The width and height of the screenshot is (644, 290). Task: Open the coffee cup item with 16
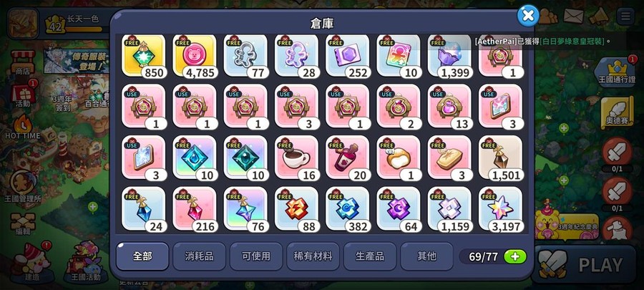click(296, 158)
